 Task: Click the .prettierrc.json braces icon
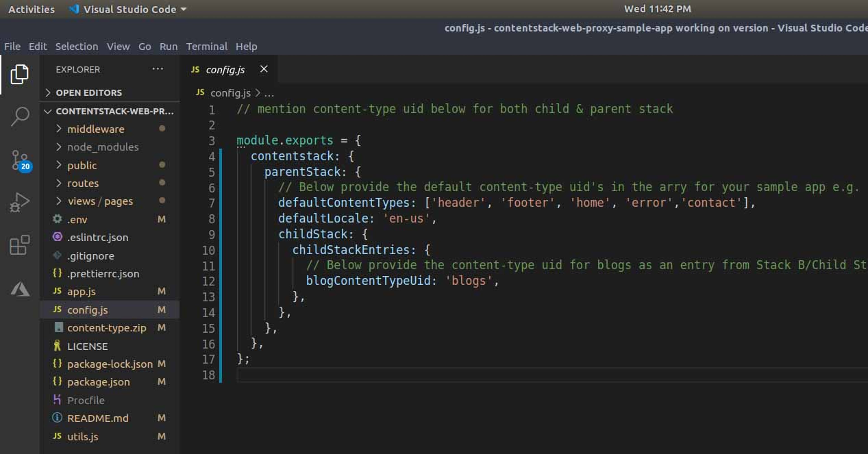[57, 273]
